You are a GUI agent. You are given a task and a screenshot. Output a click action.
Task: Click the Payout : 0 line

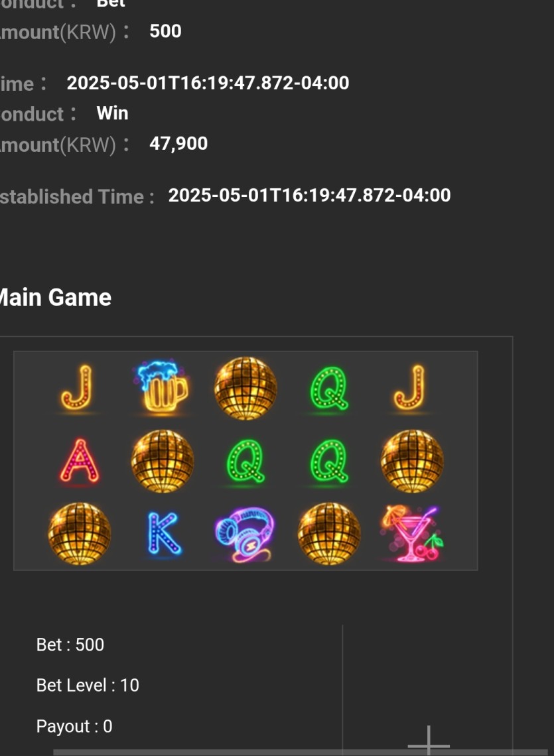pyautogui.click(x=74, y=726)
